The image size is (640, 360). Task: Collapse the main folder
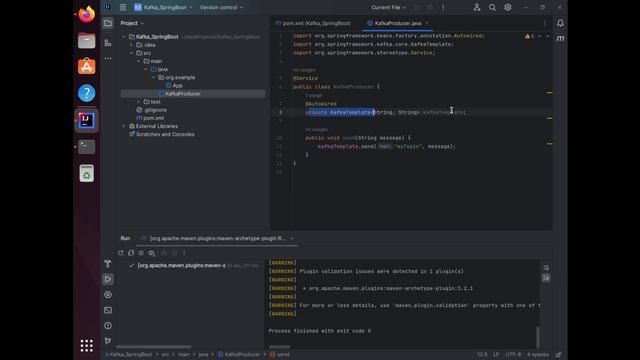[x=139, y=61]
